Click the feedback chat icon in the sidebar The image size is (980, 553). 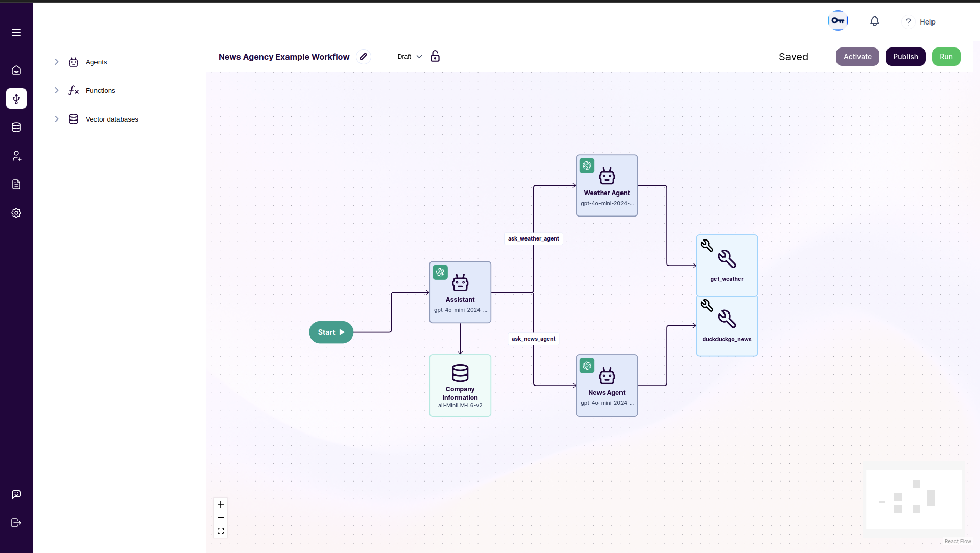click(16, 494)
